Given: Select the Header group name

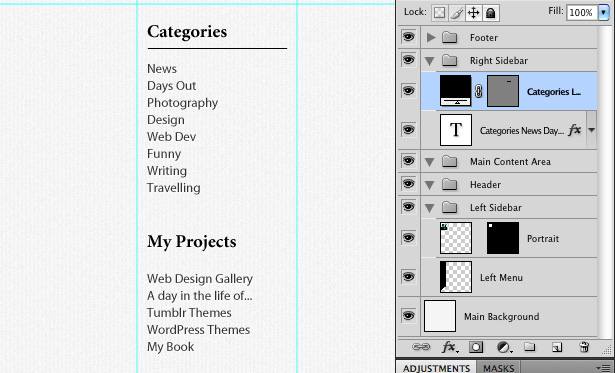Looking at the screenshot, I should (x=485, y=184).
